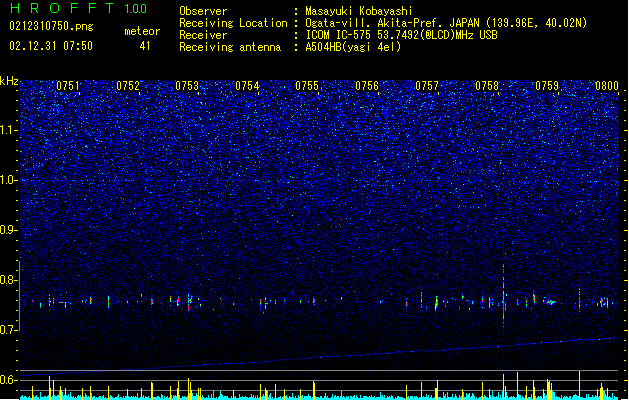Click the meteor label
The width and height of the screenshot is (629, 400).
click(x=142, y=31)
